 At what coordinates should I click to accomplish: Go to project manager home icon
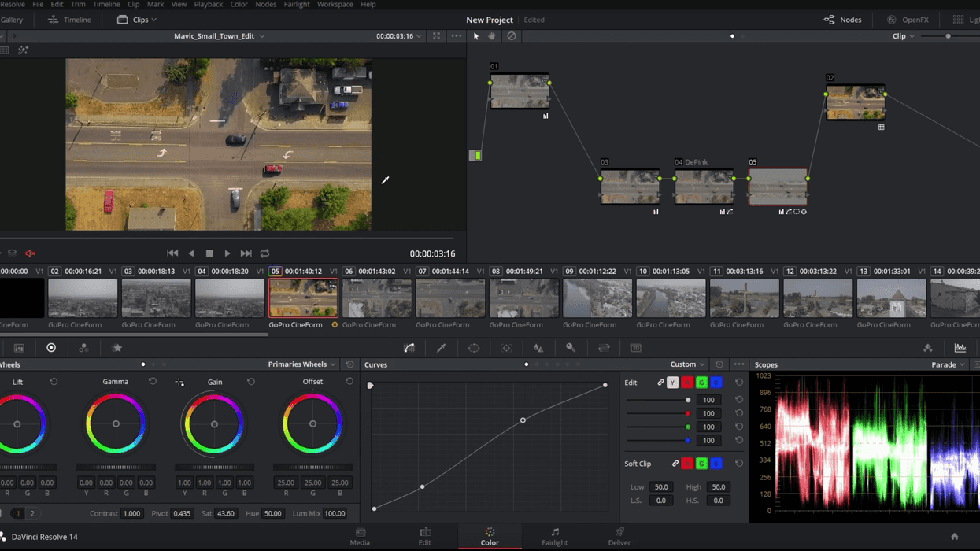tap(955, 537)
